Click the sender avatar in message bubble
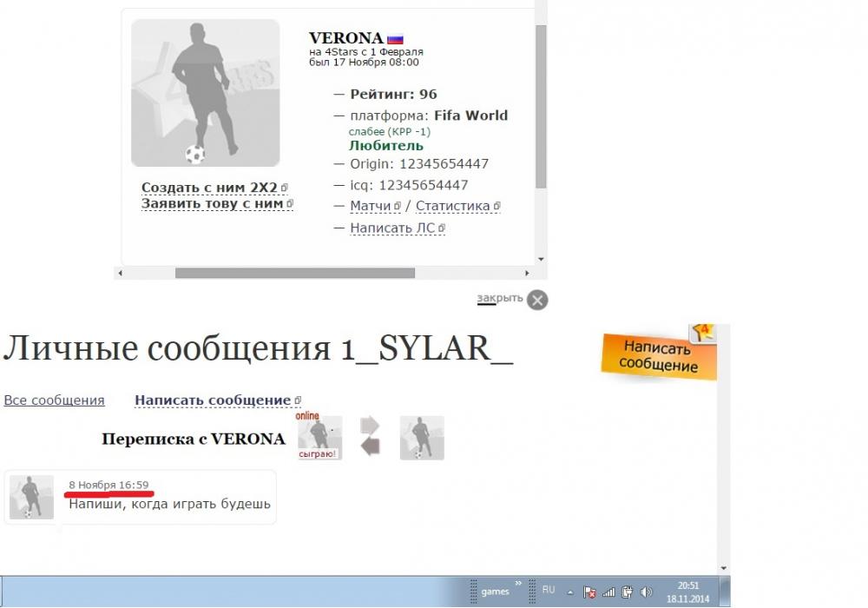 [31, 498]
